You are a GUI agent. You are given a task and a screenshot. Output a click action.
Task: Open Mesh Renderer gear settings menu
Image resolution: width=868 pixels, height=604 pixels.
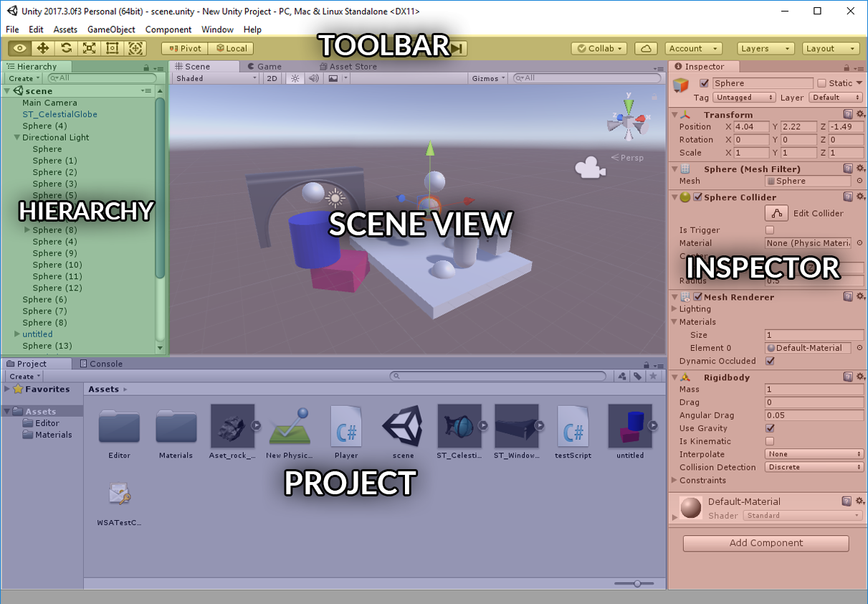[860, 296]
